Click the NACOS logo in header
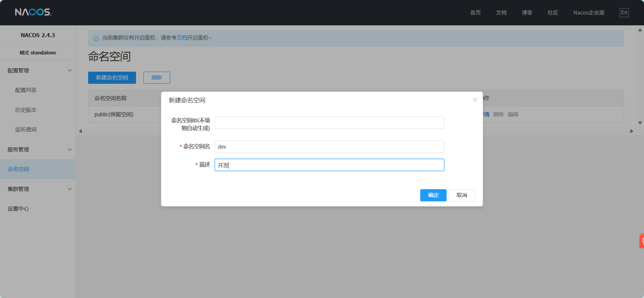Image resolution: width=644 pixels, height=298 pixels. pyautogui.click(x=33, y=13)
